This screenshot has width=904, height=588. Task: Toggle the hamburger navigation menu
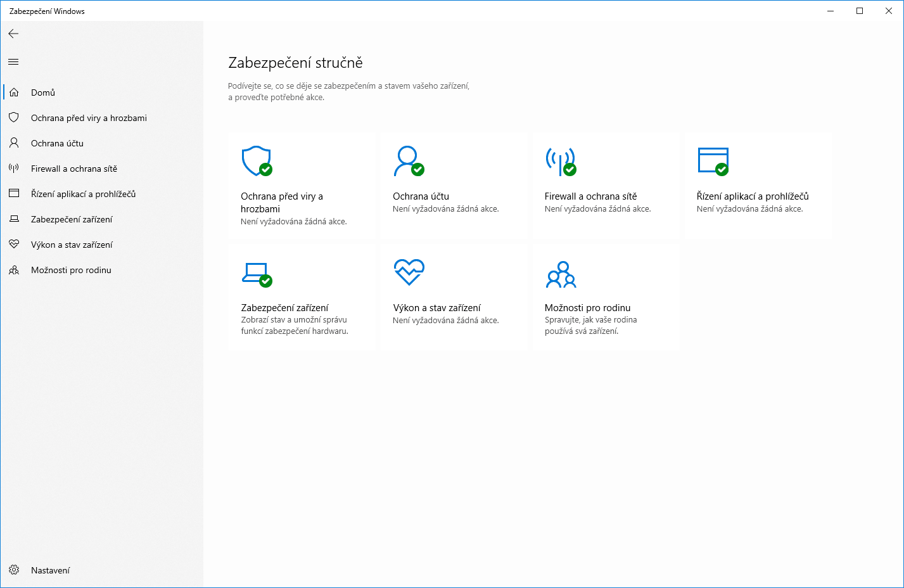13,61
